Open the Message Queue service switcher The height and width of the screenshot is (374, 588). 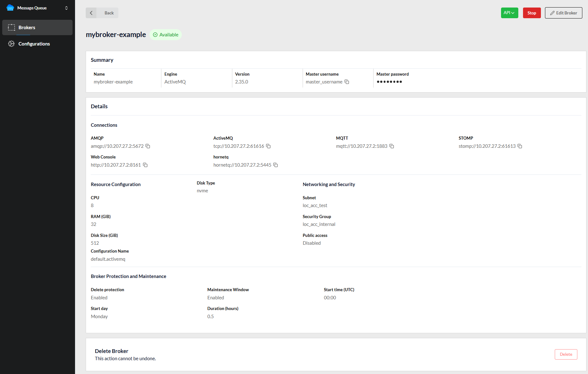click(66, 8)
